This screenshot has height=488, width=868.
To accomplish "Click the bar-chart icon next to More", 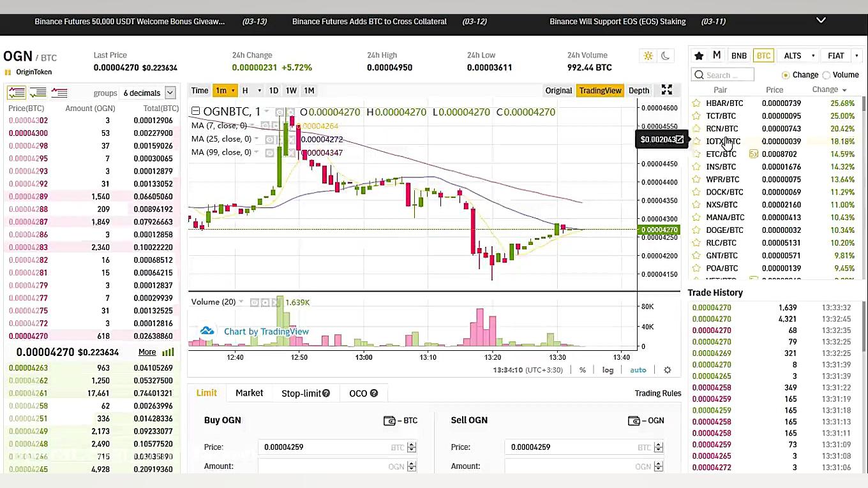I will coord(168,352).
